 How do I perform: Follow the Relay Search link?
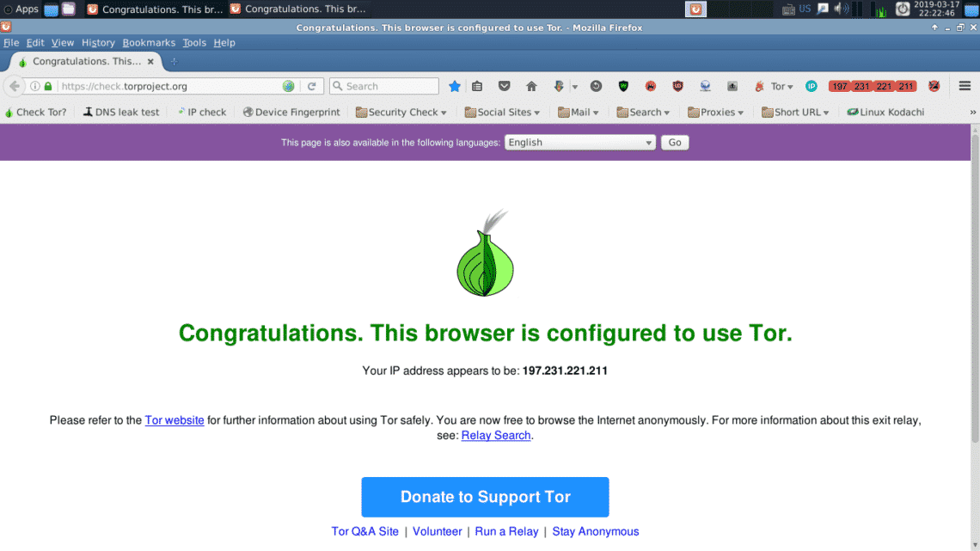tap(496, 436)
